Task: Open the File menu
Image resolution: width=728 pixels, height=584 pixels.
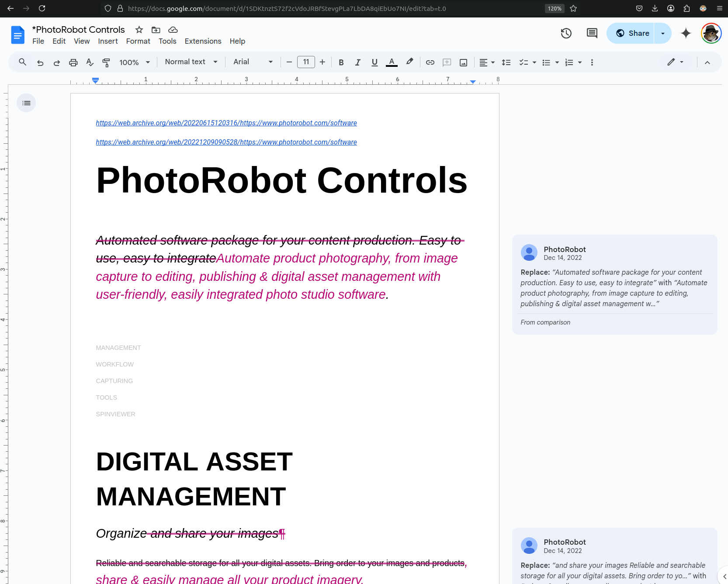Action: point(38,41)
